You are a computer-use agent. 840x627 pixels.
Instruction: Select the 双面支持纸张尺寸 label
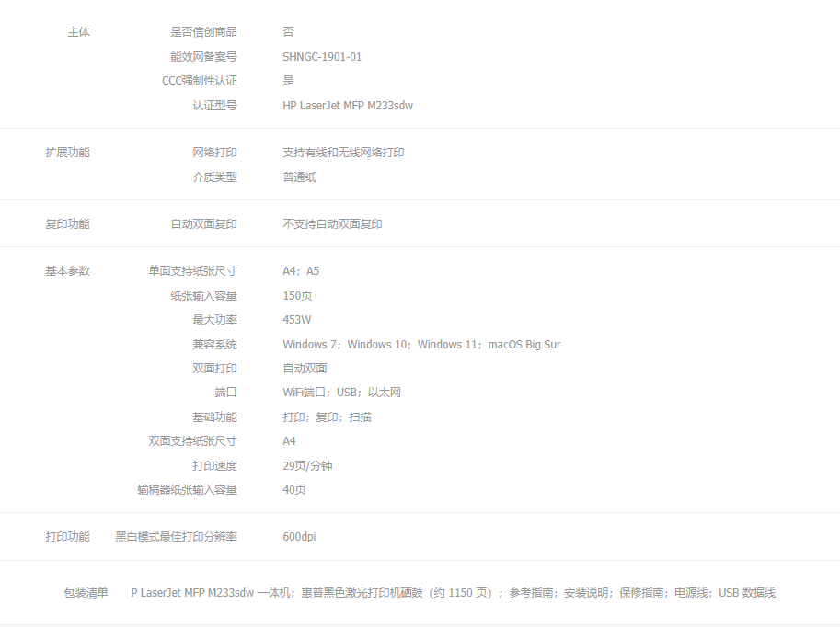point(192,441)
